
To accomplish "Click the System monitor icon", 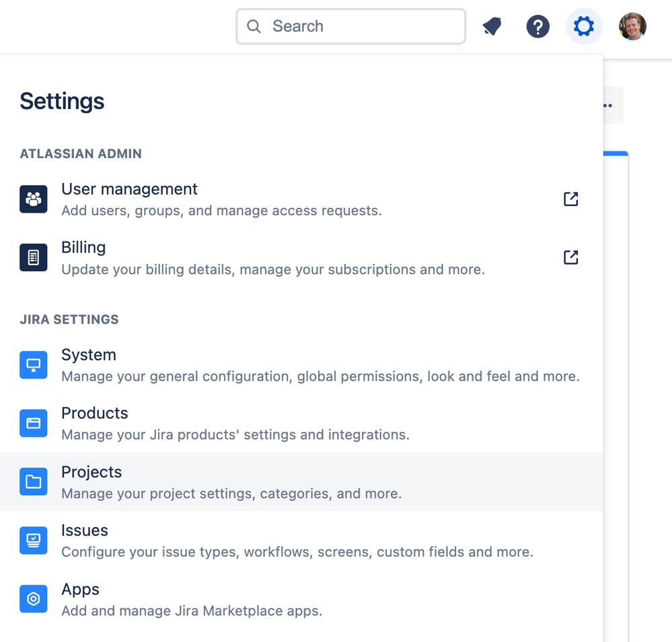I will 34,365.
